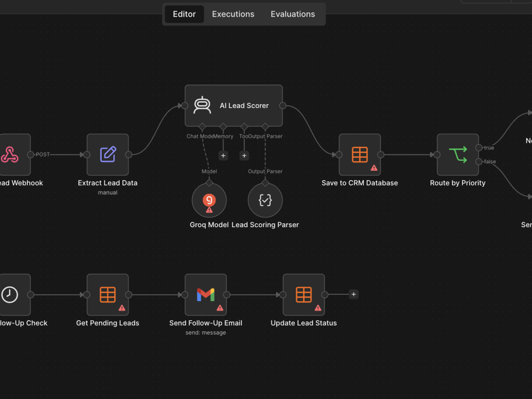The image size is (532, 399).
Task: Click warning icon on Send Follow-Up Email
Action: [x=220, y=307]
